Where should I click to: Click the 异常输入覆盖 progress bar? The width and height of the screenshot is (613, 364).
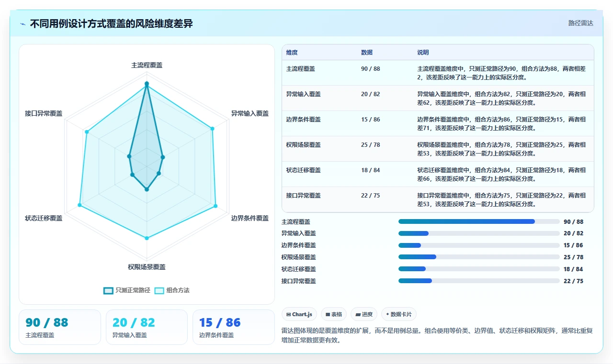(479, 233)
